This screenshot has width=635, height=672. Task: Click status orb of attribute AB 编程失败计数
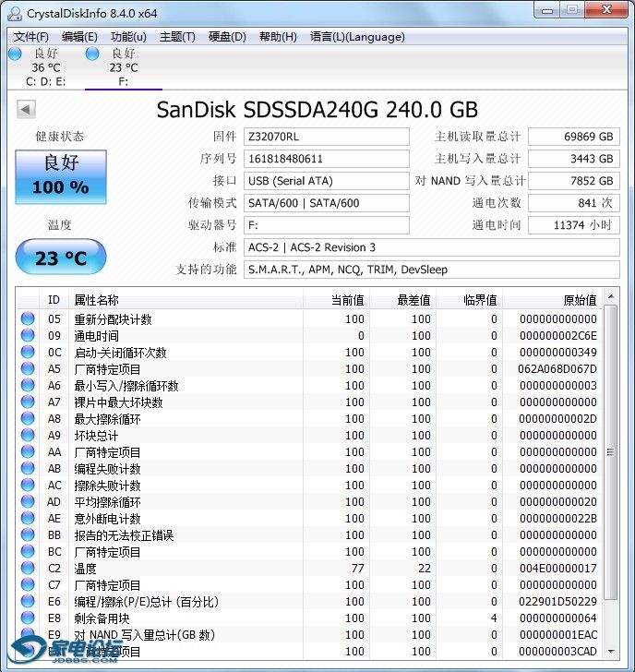click(x=28, y=468)
